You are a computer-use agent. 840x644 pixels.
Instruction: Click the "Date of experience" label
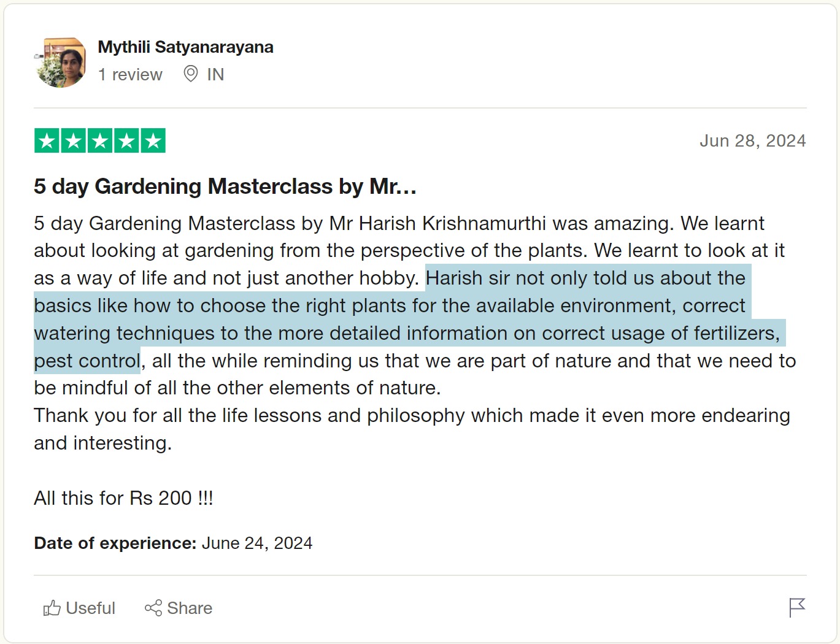pos(115,543)
